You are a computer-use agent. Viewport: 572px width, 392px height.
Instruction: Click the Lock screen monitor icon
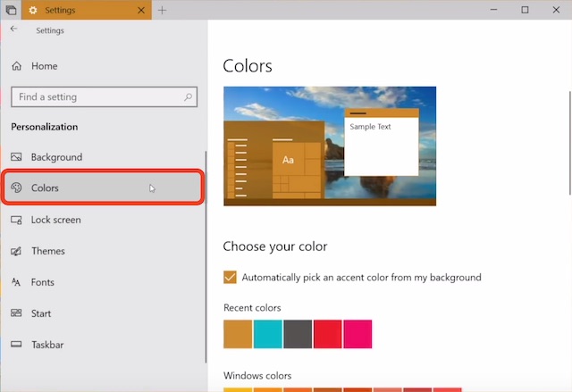pos(16,220)
